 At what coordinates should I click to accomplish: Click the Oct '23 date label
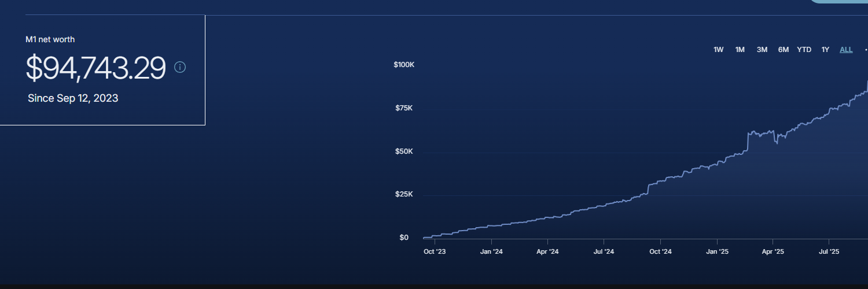point(435,252)
